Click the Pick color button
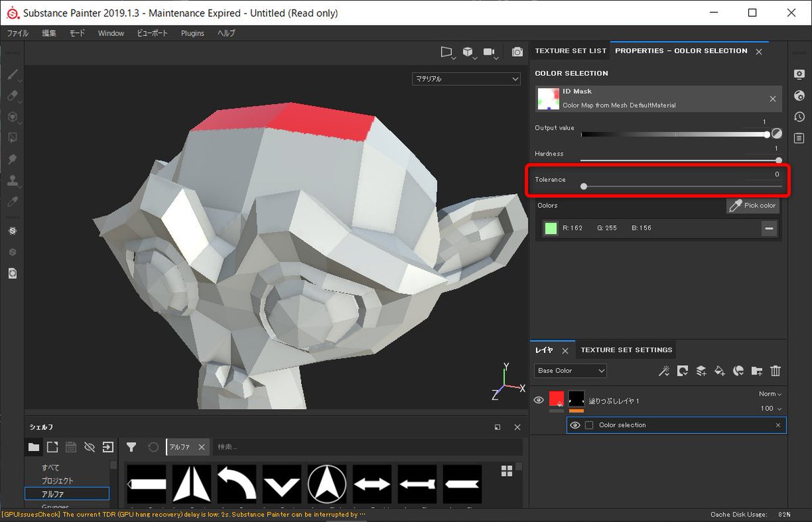Screen dimensions: 812x522 coord(752,206)
